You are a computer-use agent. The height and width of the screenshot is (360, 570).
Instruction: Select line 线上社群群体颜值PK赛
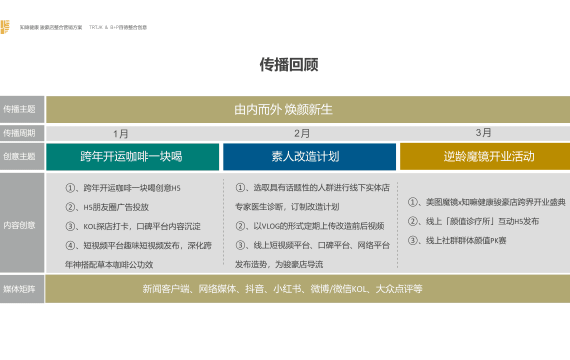point(457,240)
